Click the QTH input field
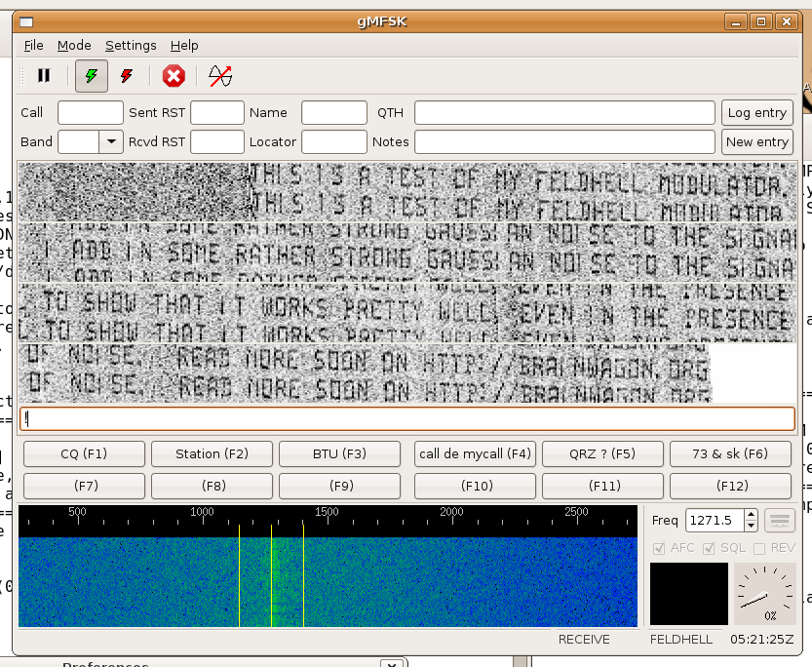The image size is (812, 667). point(565,113)
